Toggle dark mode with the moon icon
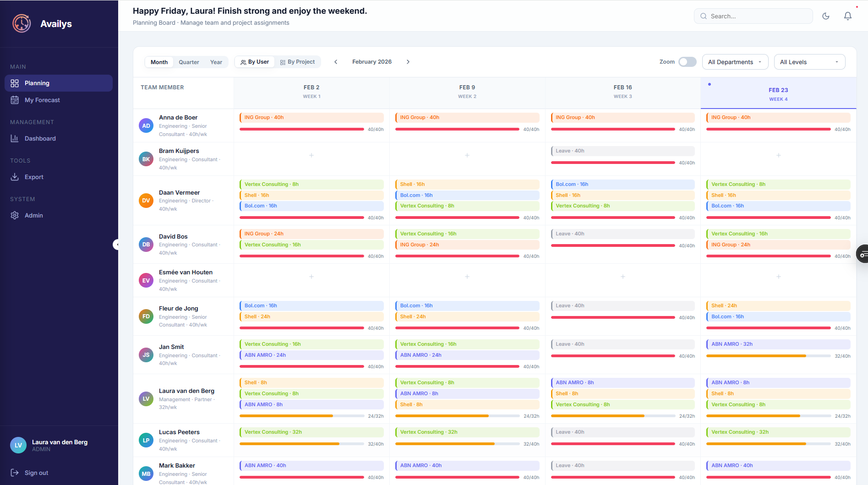Image resolution: width=868 pixels, height=485 pixels. point(826,16)
